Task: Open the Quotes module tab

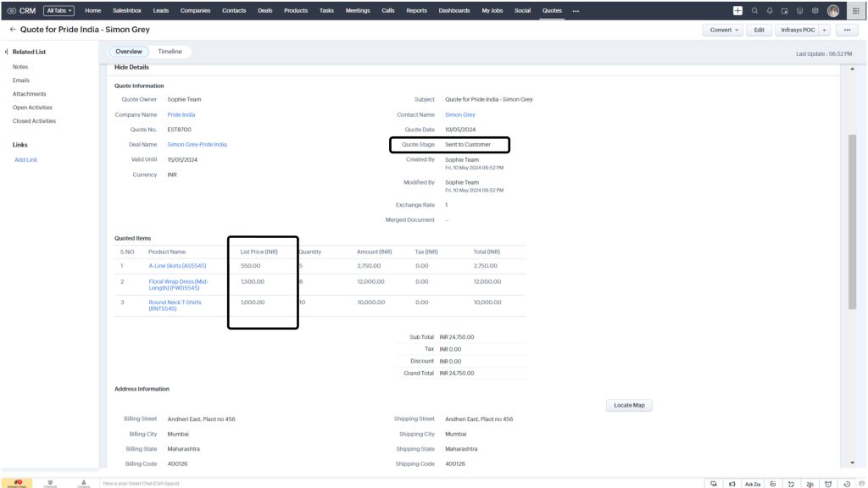Action: (x=552, y=10)
